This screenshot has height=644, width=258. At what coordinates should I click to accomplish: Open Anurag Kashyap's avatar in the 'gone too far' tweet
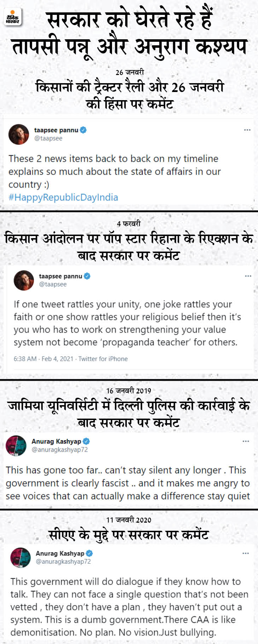[16, 445]
